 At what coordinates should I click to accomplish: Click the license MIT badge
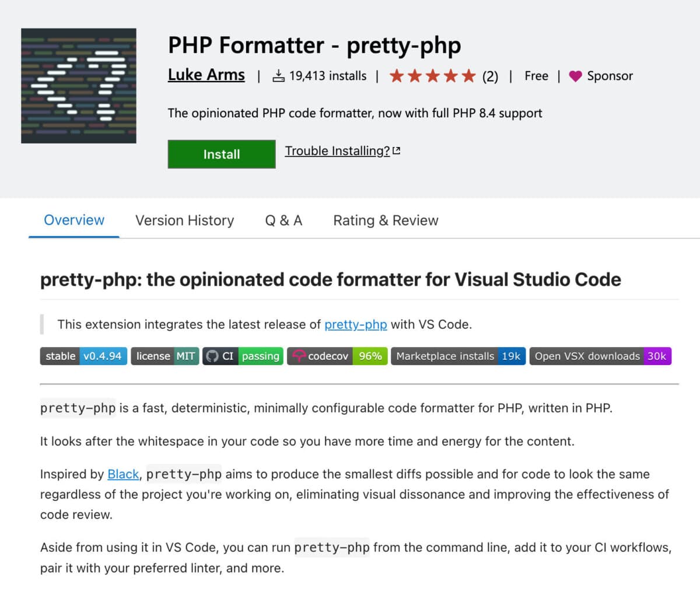point(165,356)
